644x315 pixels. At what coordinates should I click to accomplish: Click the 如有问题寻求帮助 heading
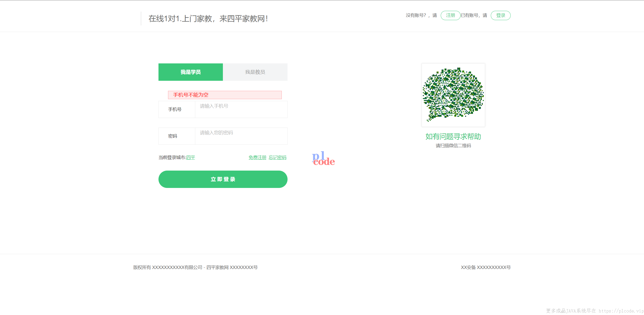click(453, 137)
